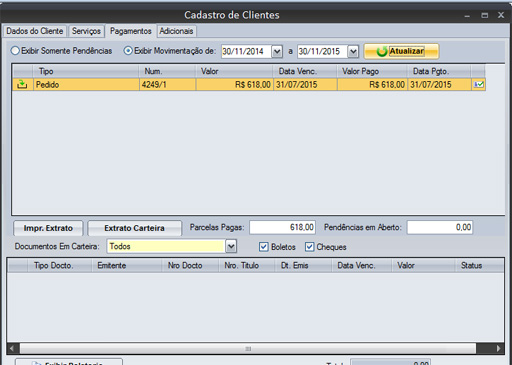Click the horizontal scrollbar left arrow

(13, 349)
